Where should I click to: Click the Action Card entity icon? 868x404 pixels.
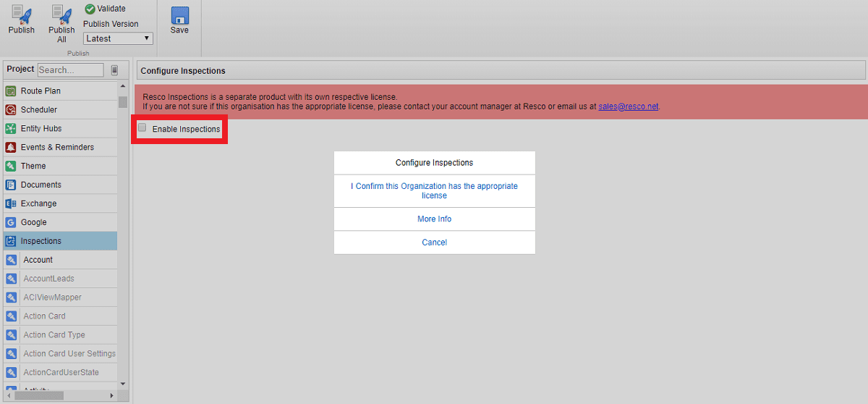click(x=11, y=316)
